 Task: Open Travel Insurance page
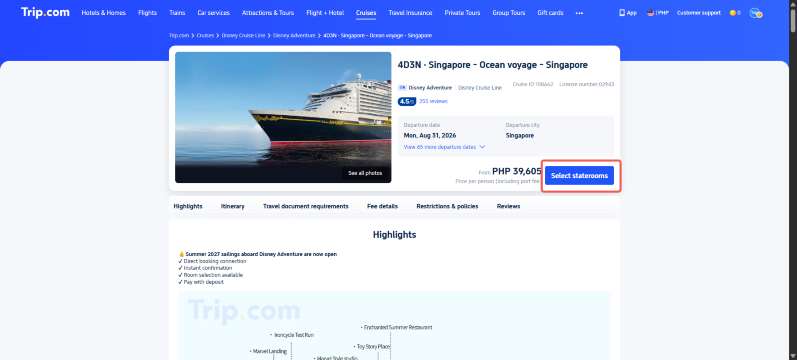tap(410, 13)
